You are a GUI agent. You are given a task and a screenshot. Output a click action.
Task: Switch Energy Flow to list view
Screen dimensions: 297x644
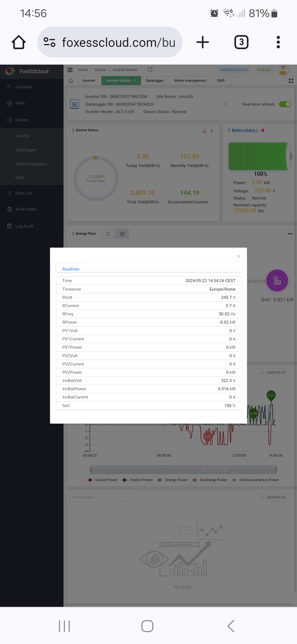pyautogui.click(x=109, y=234)
